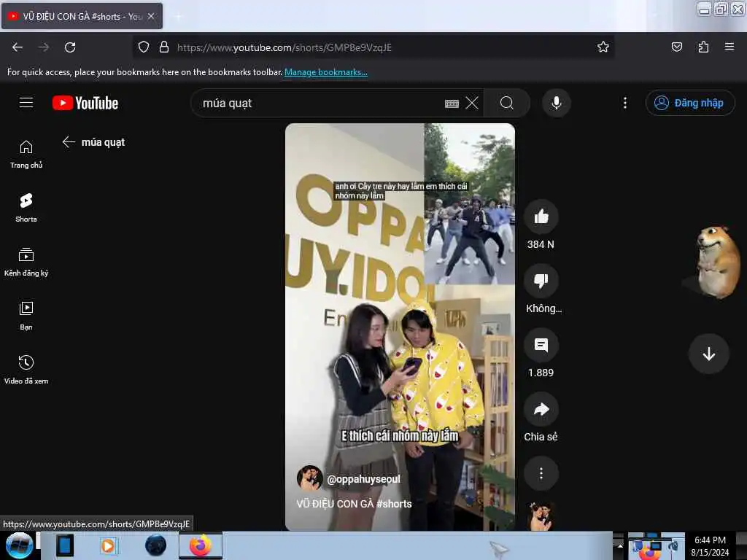This screenshot has width=747, height=560.
Task: Go to YouTube home via logo
Action: [x=85, y=103]
